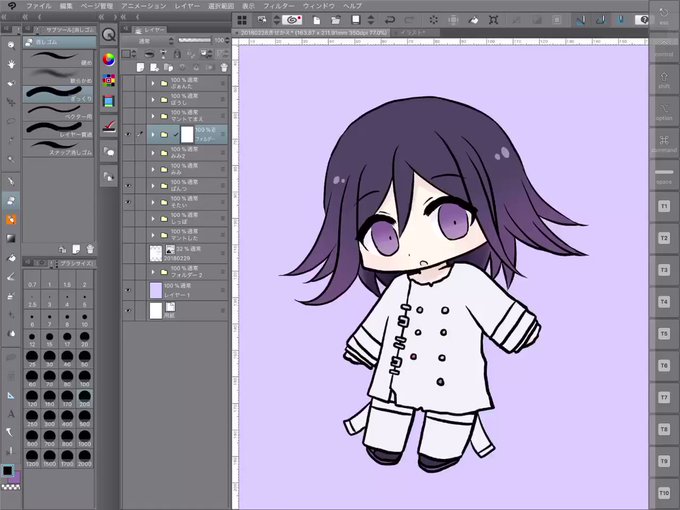Select the fill bucket tool in the tool palette
Viewport: 680px width, 510px height.
point(11,258)
